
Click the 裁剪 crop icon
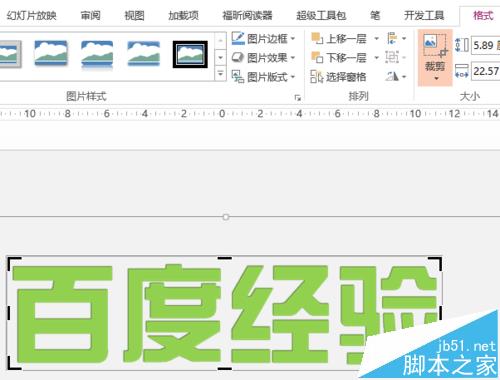(435, 45)
